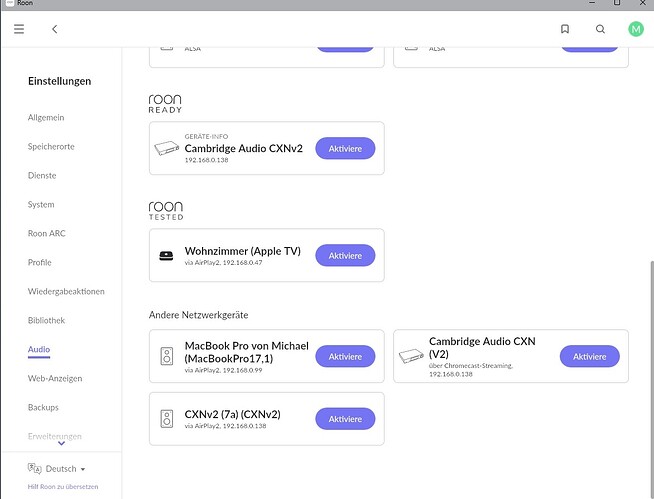Click the Hilf Roon zu übersetzen link
Image resolution: width=654 pixels, height=499 pixels.
click(62, 486)
